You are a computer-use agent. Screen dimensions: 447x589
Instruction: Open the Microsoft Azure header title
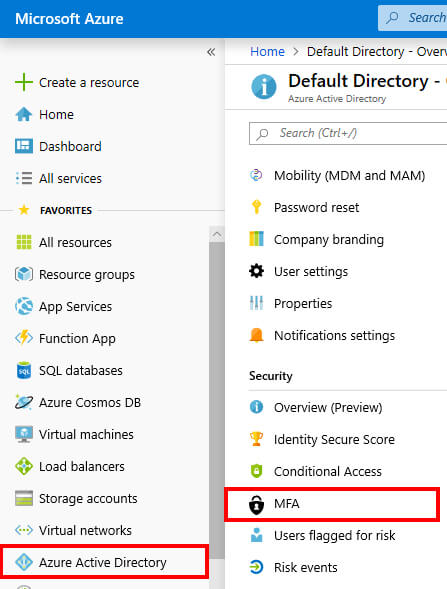(x=69, y=19)
